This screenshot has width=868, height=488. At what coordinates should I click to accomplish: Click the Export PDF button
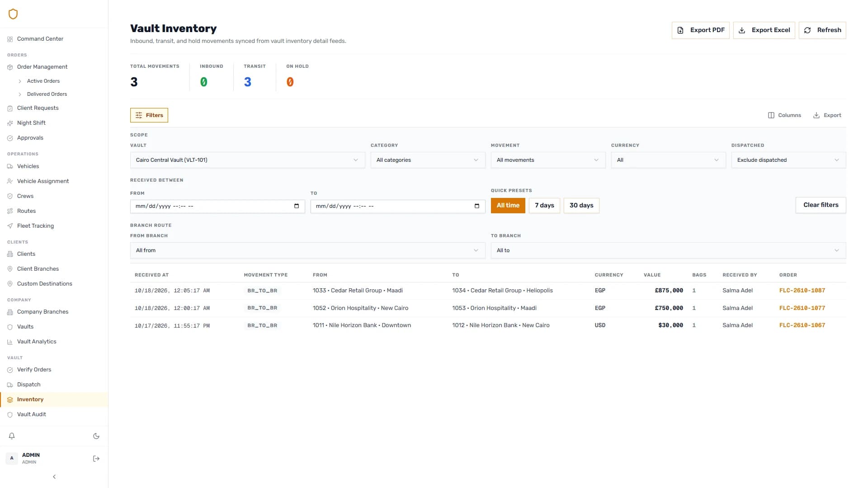(700, 30)
